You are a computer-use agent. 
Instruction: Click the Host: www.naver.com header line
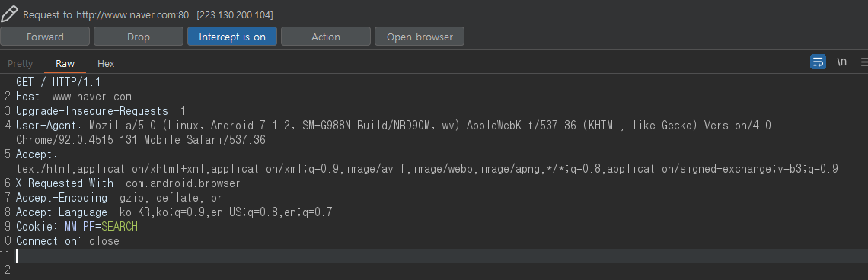pyautogui.click(x=74, y=97)
